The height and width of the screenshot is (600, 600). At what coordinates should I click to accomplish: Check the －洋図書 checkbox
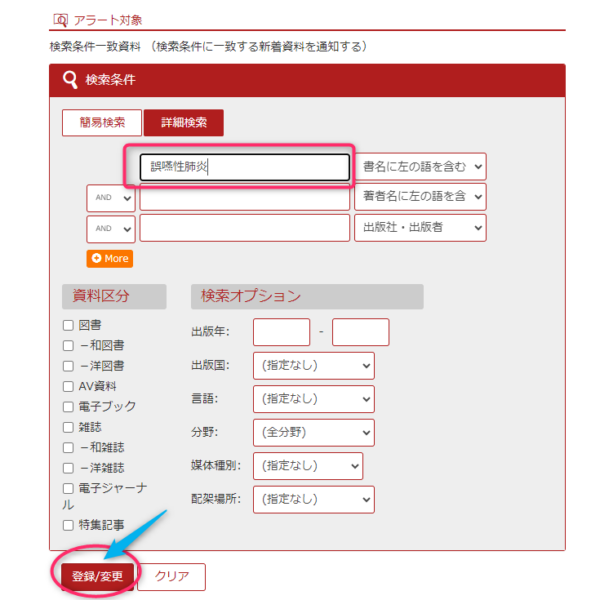coord(68,366)
